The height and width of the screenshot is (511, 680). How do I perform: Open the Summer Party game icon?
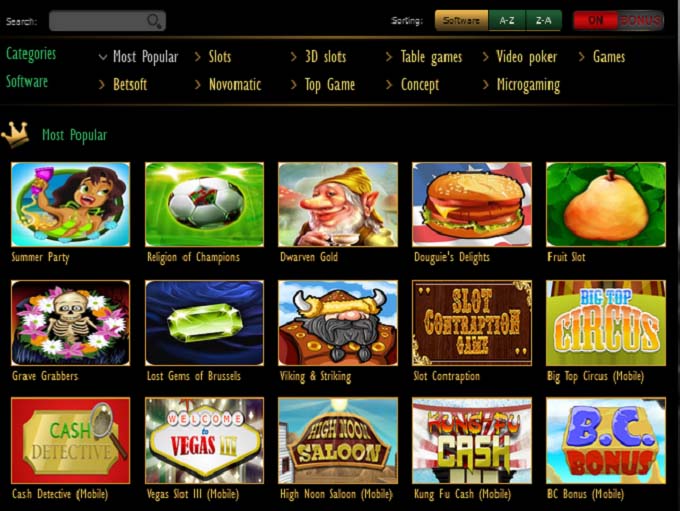pos(70,204)
